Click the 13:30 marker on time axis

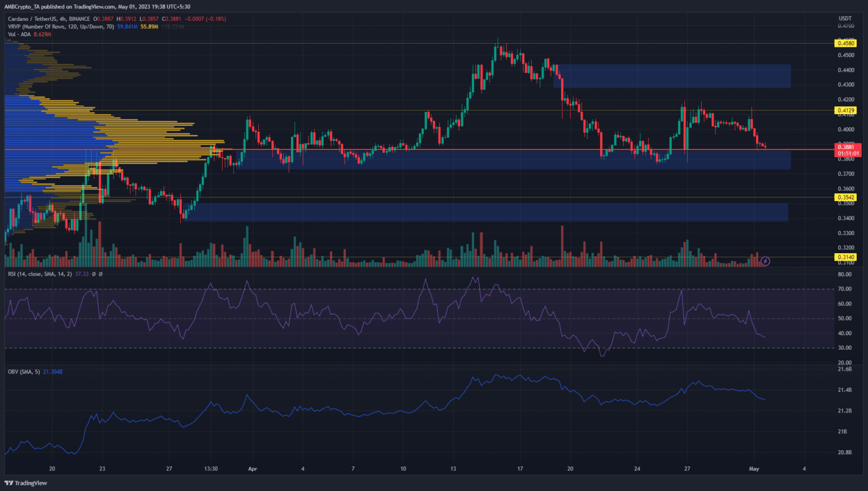click(211, 469)
